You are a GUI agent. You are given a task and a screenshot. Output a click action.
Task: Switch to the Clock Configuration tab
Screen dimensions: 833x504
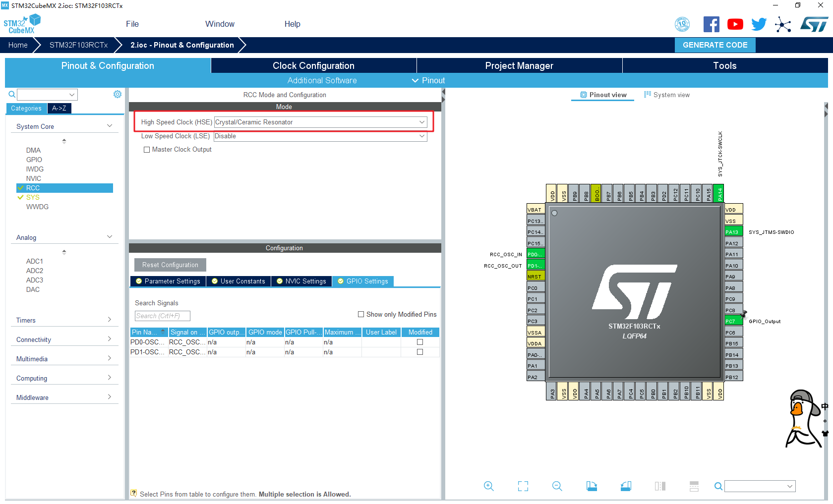(313, 65)
